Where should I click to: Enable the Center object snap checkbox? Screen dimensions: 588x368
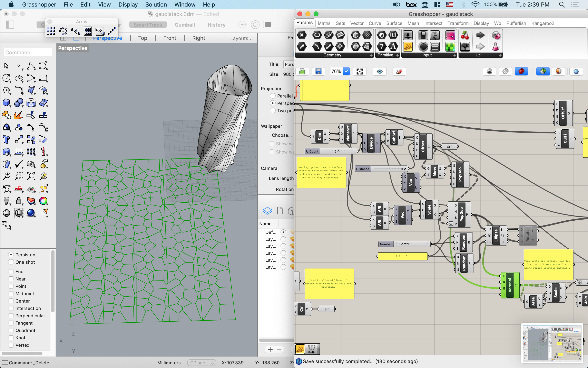[x=11, y=301]
